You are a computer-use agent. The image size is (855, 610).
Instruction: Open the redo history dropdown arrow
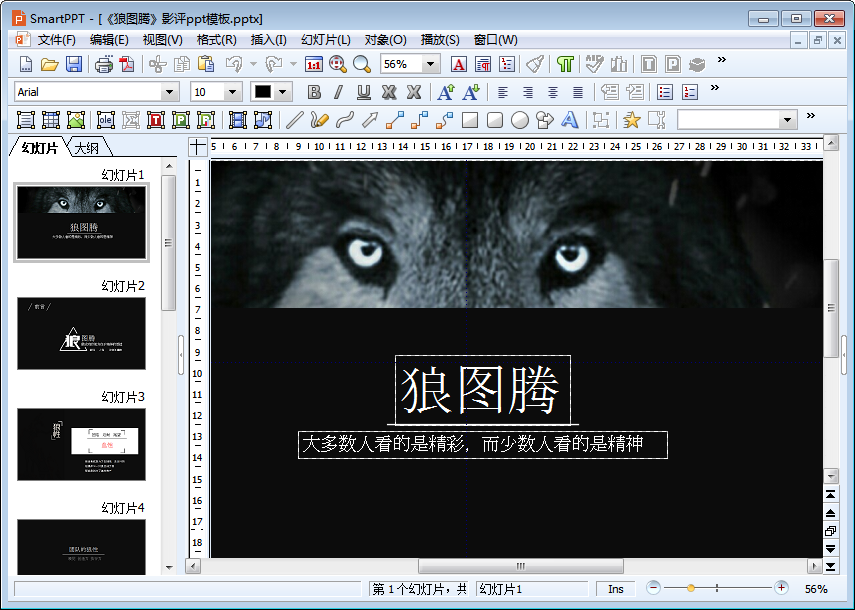pos(293,64)
